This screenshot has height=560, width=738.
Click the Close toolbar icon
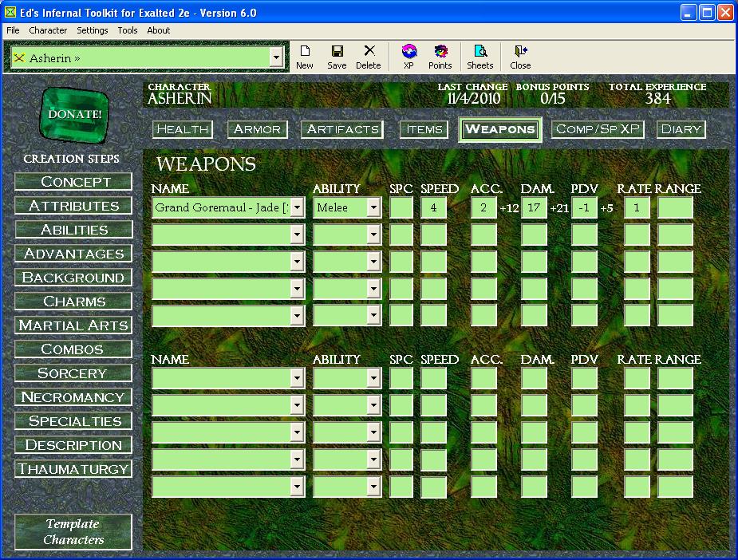520,57
